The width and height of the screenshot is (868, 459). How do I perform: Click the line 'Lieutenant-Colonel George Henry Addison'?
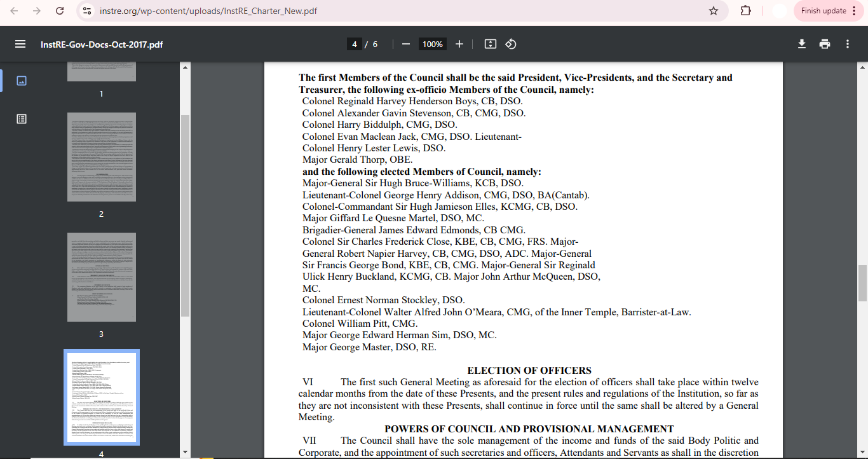445,195
